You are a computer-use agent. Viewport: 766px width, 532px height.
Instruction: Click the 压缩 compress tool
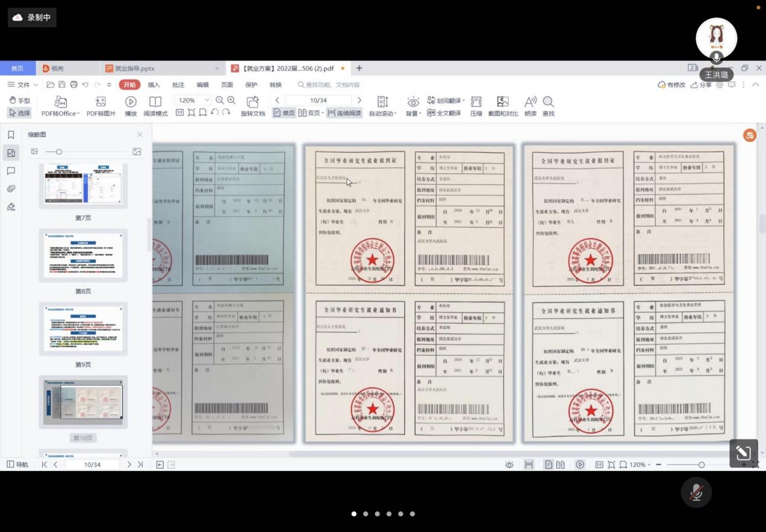pyautogui.click(x=476, y=106)
